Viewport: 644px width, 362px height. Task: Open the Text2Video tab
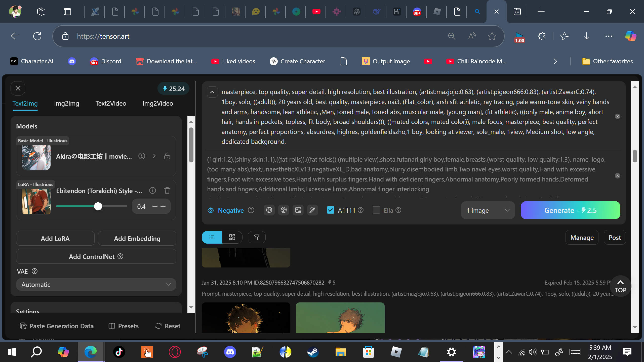point(111,103)
